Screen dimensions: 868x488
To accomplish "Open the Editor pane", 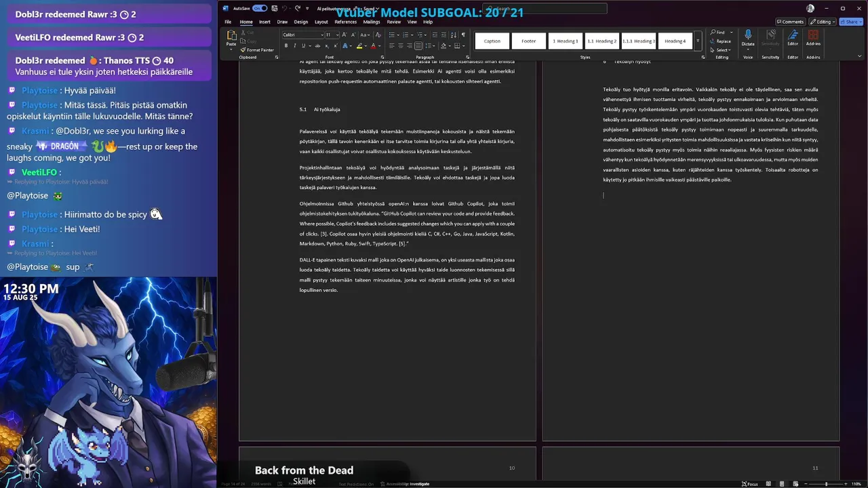I will coord(793,37).
